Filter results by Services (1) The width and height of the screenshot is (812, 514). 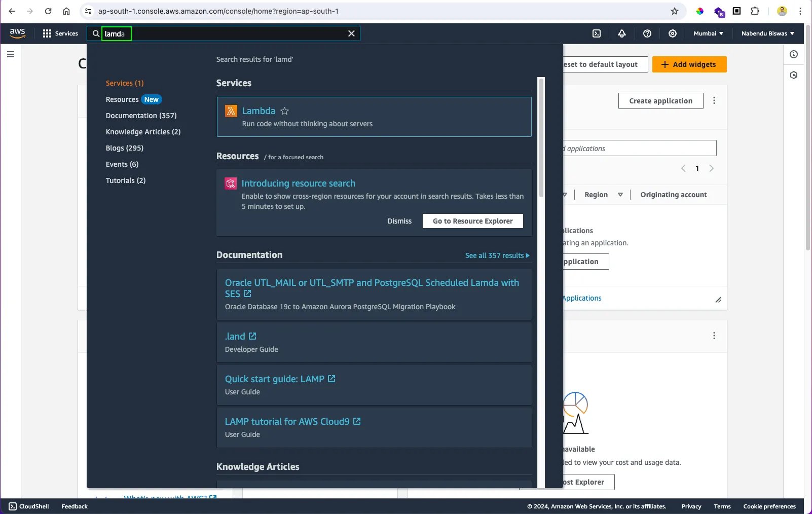coord(125,83)
